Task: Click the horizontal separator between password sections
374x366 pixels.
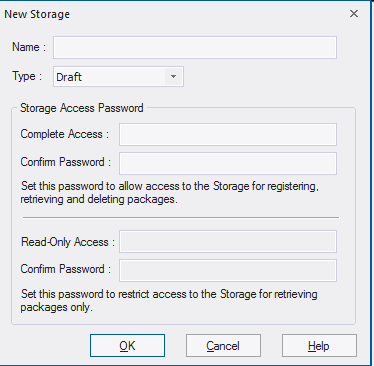Action: (181, 218)
